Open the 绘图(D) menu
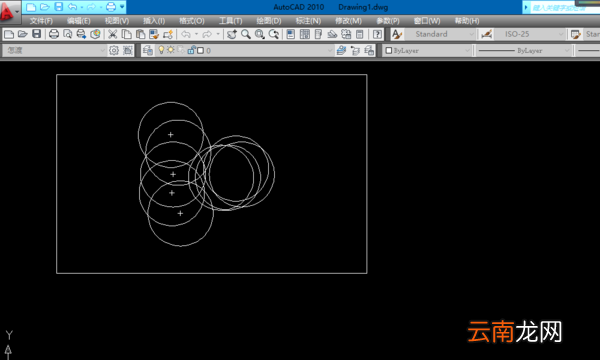The image size is (600, 360). pyautogui.click(x=269, y=21)
